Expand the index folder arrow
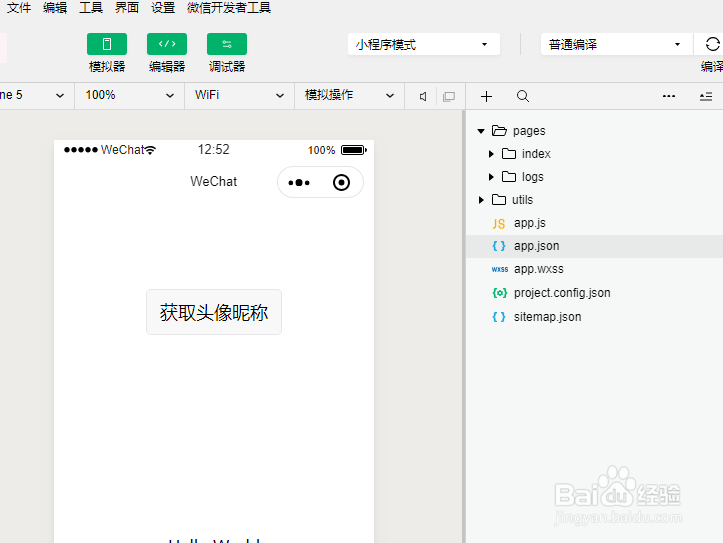This screenshot has height=543, width=723. 491,154
